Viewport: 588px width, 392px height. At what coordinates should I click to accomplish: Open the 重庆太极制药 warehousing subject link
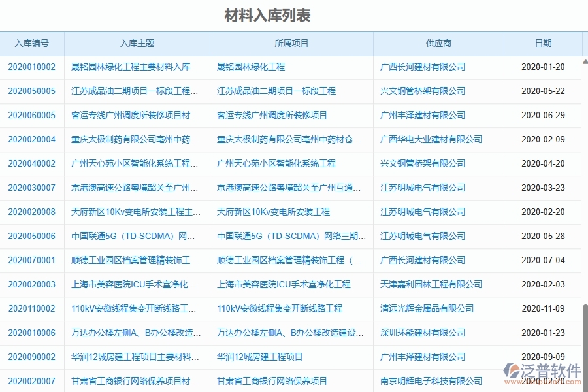[137, 139]
